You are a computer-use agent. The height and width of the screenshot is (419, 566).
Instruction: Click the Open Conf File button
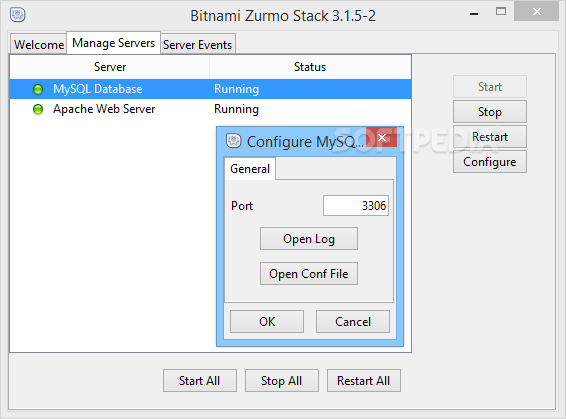click(x=309, y=274)
